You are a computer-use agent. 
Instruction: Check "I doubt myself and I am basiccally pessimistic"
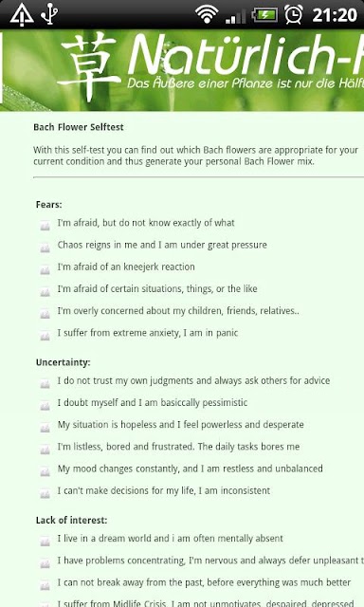point(45,405)
